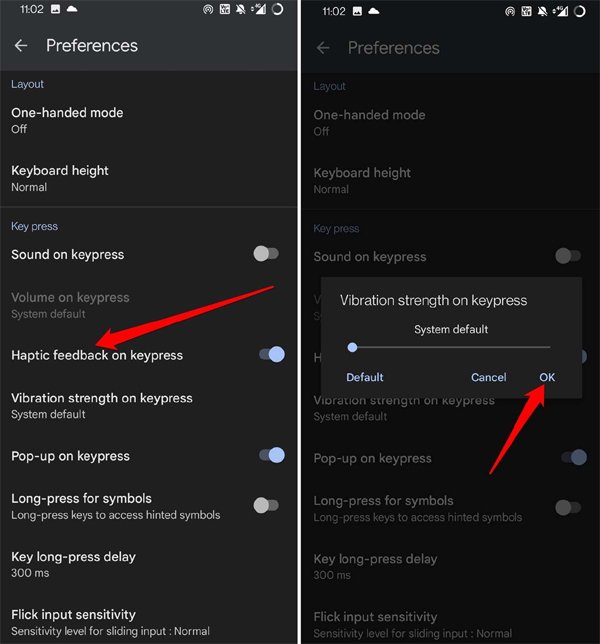Confirm the vibration dialog with OK
This screenshot has height=644, width=600.
click(547, 377)
